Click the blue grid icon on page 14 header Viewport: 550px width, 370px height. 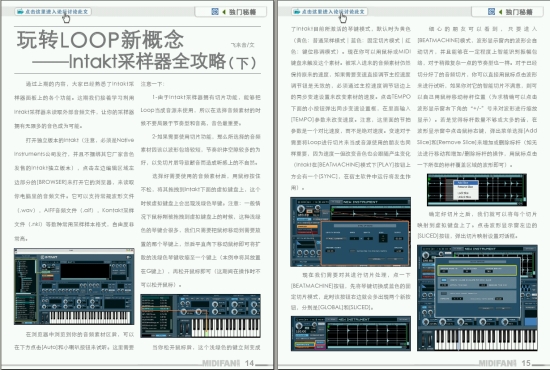pyautogui.click(x=215, y=12)
